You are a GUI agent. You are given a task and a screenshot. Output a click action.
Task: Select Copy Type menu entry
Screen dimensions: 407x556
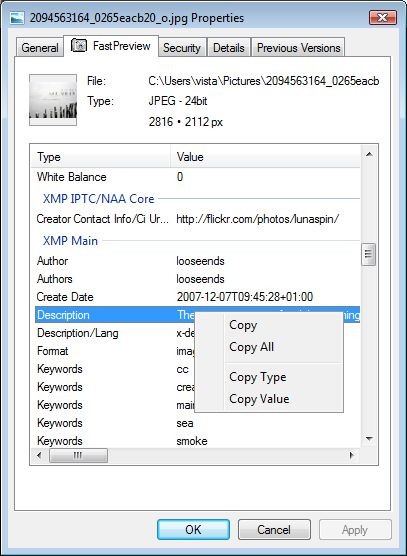(x=258, y=377)
